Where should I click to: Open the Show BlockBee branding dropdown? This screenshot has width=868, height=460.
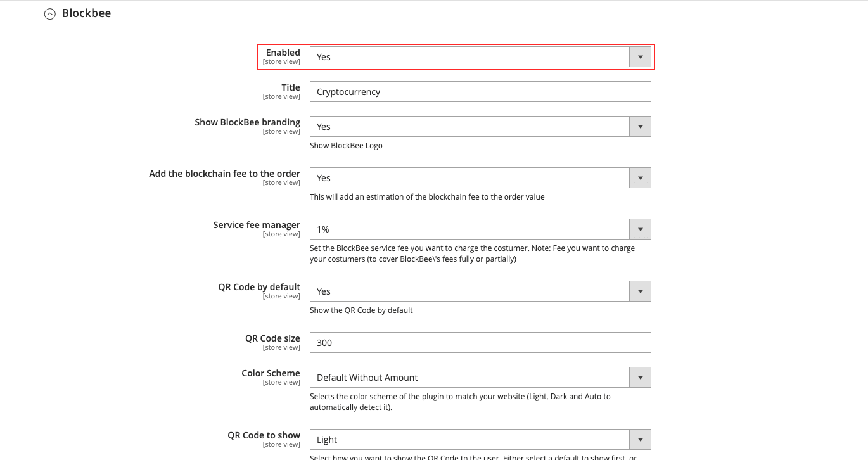click(x=469, y=126)
